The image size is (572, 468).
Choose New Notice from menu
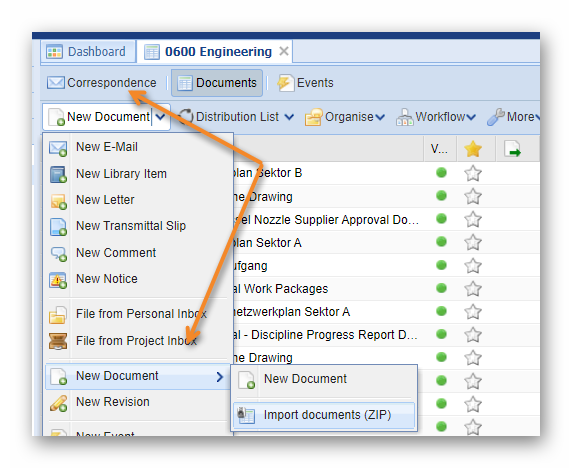tap(138, 279)
